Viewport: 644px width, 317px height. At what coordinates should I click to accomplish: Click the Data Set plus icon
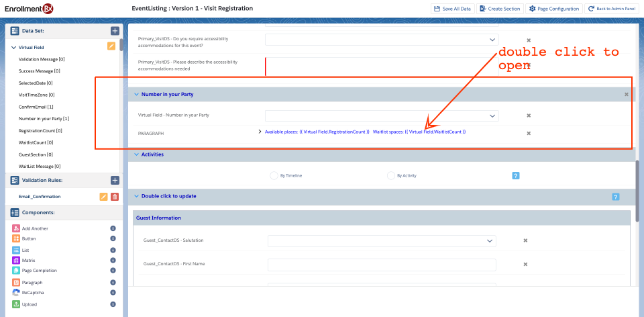(115, 31)
